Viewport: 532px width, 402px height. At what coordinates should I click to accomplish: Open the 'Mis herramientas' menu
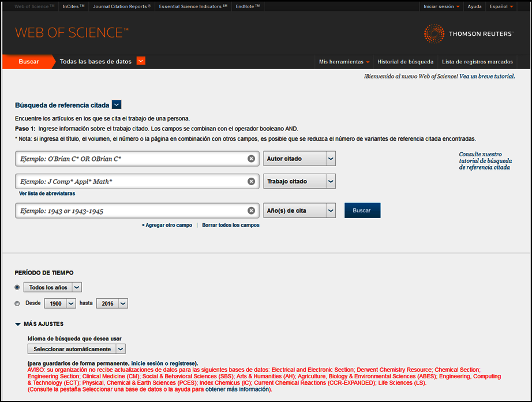coord(344,62)
